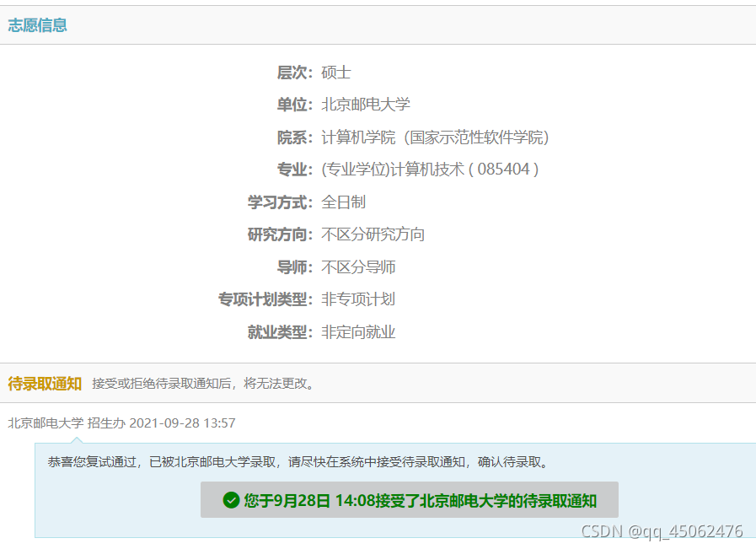Click the 就业类型 value 非定向就业

[x=358, y=332]
